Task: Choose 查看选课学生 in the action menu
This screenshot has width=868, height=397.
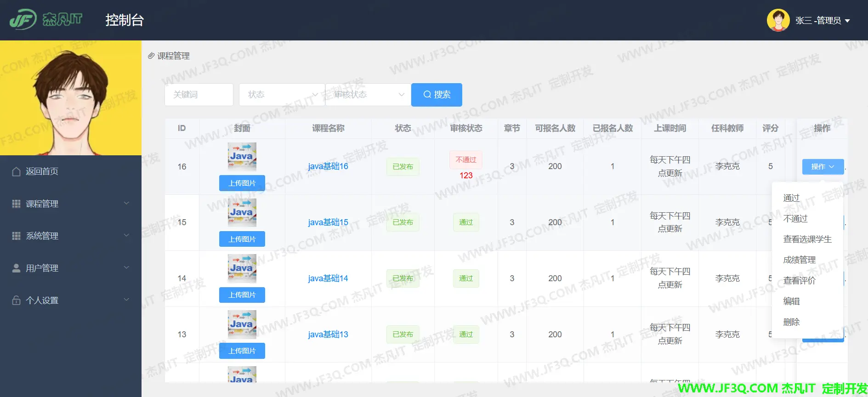Action: 807,239
